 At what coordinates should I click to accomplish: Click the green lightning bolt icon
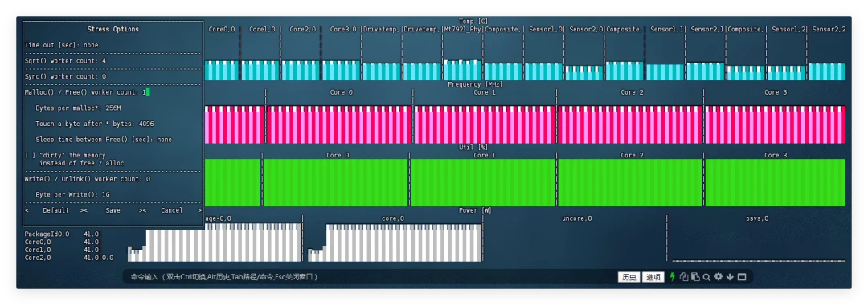[x=673, y=277]
